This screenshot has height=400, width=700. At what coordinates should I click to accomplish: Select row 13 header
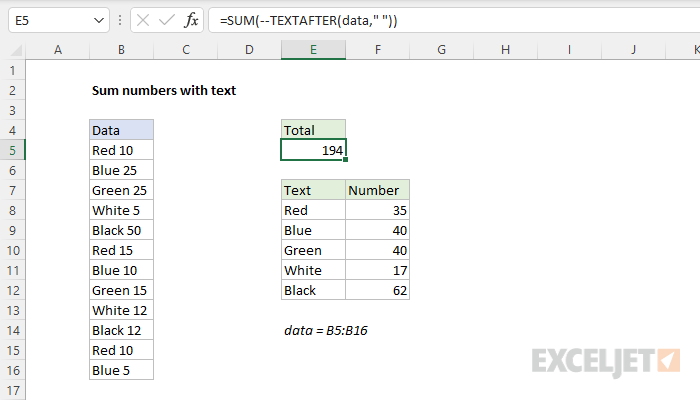pyautogui.click(x=12, y=310)
